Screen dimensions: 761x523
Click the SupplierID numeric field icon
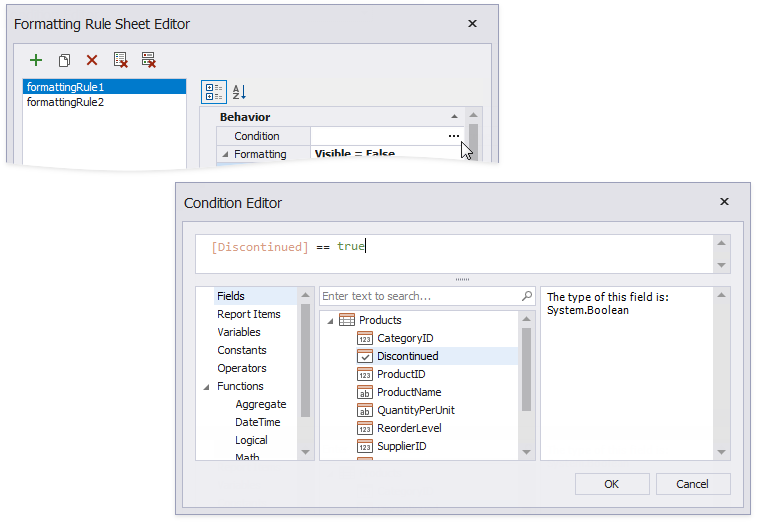364,445
